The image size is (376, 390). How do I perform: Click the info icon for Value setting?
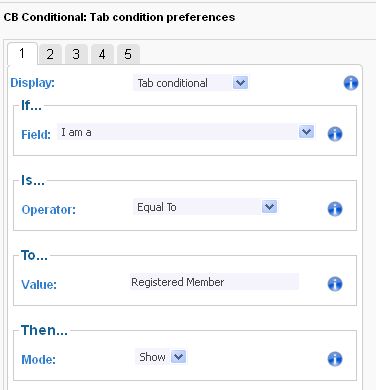point(335,284)
